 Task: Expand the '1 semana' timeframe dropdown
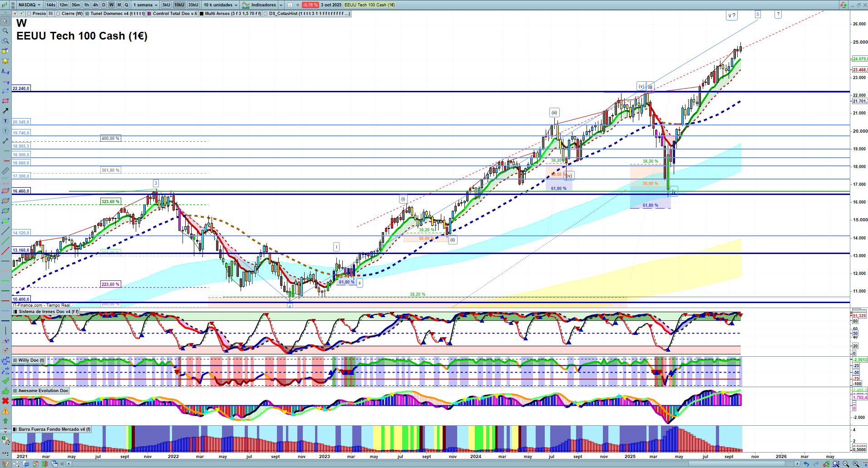click(x=145, y=5)
